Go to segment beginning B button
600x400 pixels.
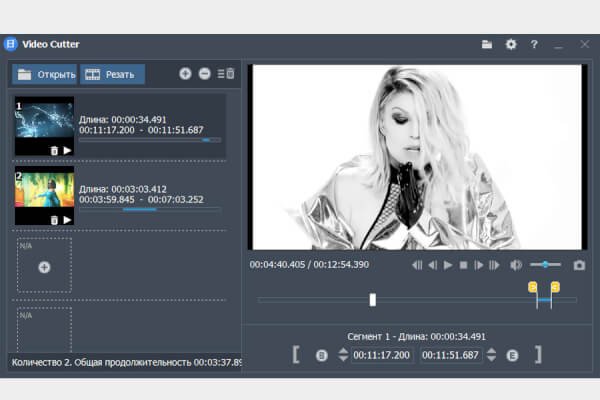pyautogui.click(x=321, y=356)
